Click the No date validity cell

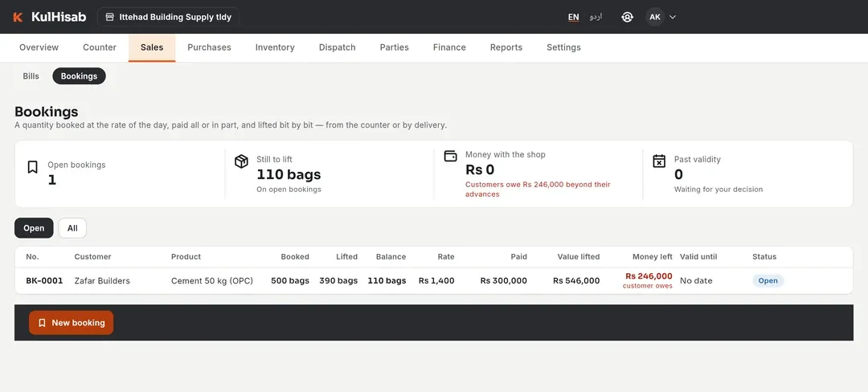(x=696, y=281)
